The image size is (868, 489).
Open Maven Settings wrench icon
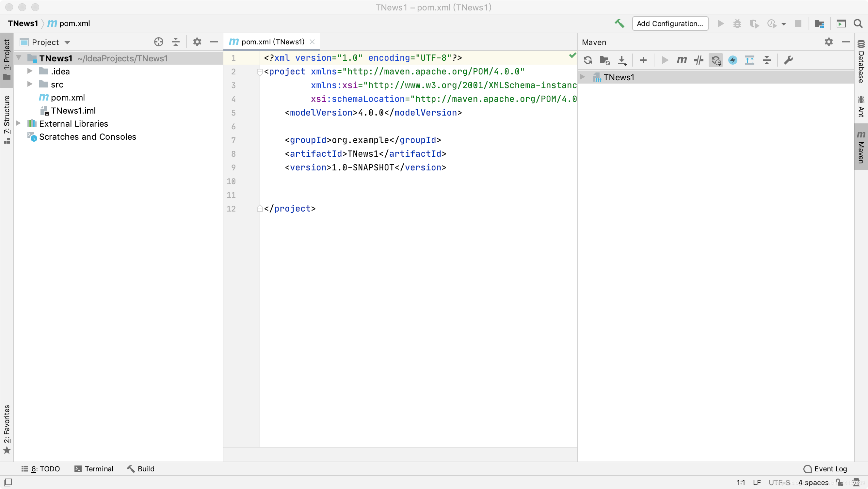point(788,60)
